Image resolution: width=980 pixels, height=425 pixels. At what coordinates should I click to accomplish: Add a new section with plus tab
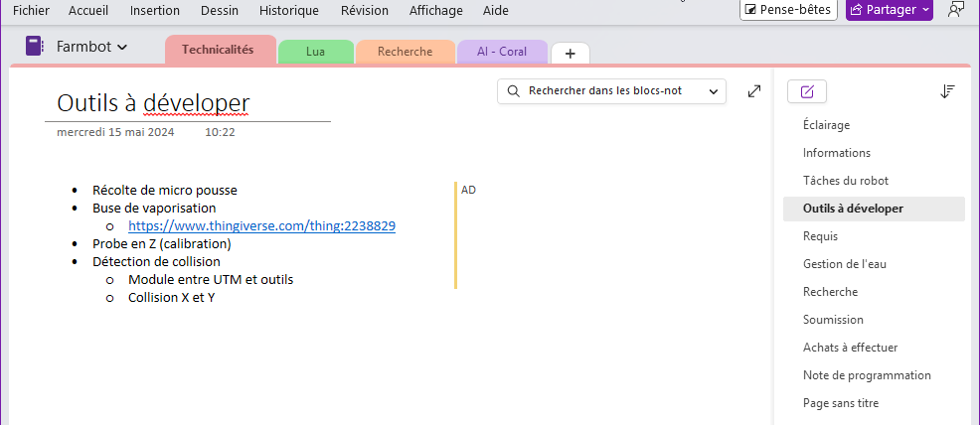(x=570, y=54)
